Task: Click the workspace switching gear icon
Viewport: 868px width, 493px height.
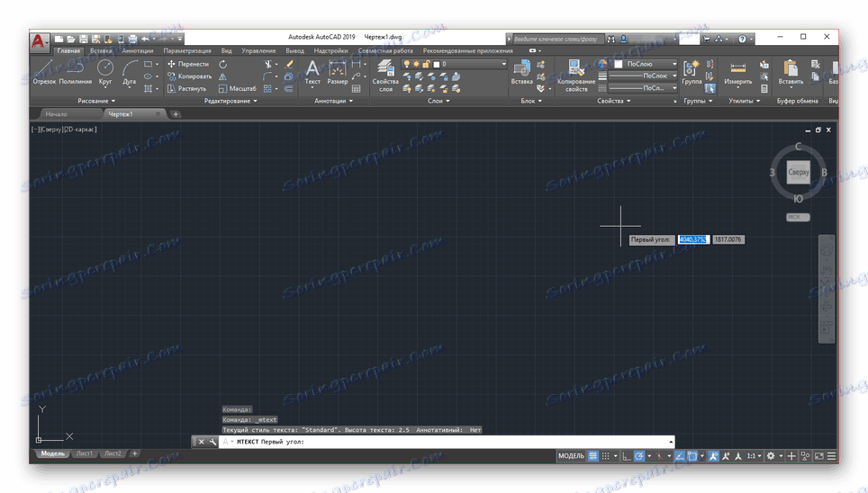Action: (771, 456)
